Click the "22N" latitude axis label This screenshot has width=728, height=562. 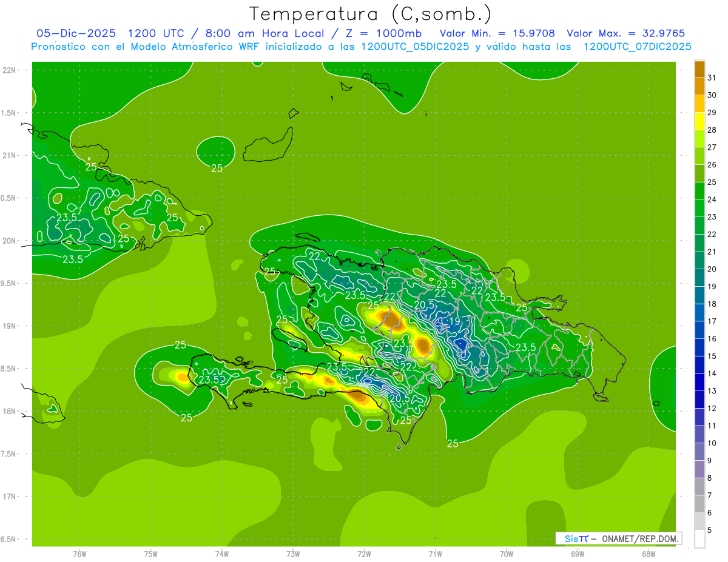coord(9,70)
